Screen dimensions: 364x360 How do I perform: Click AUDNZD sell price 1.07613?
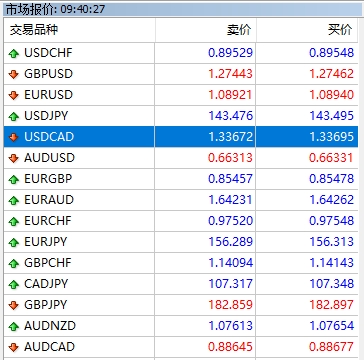[x=231, y=326]
